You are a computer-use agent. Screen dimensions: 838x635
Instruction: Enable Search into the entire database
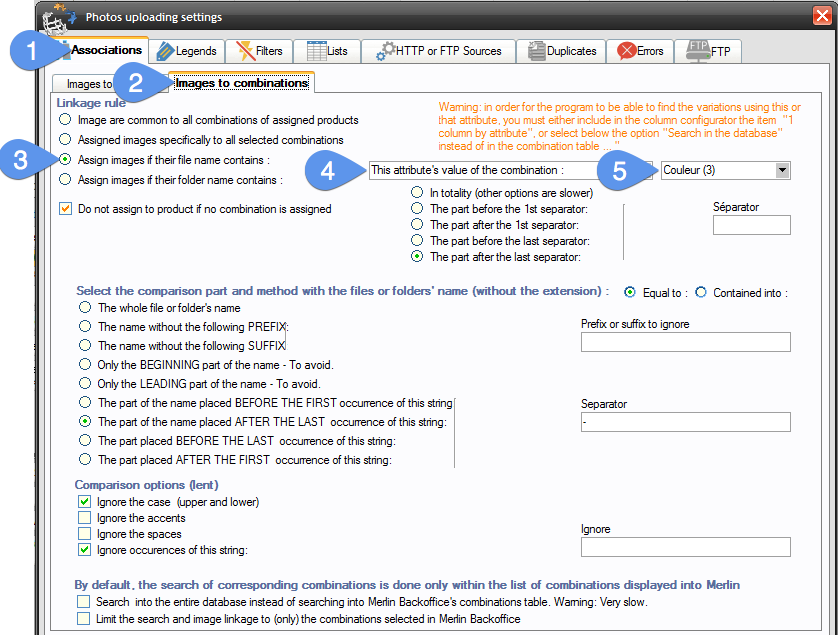click(x=83, y=602)
